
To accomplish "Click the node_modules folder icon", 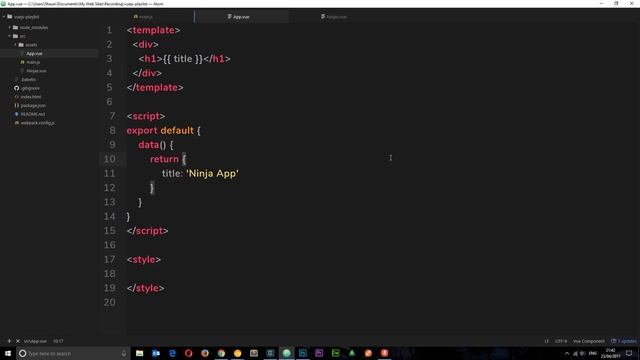I will tap(16, 27).
